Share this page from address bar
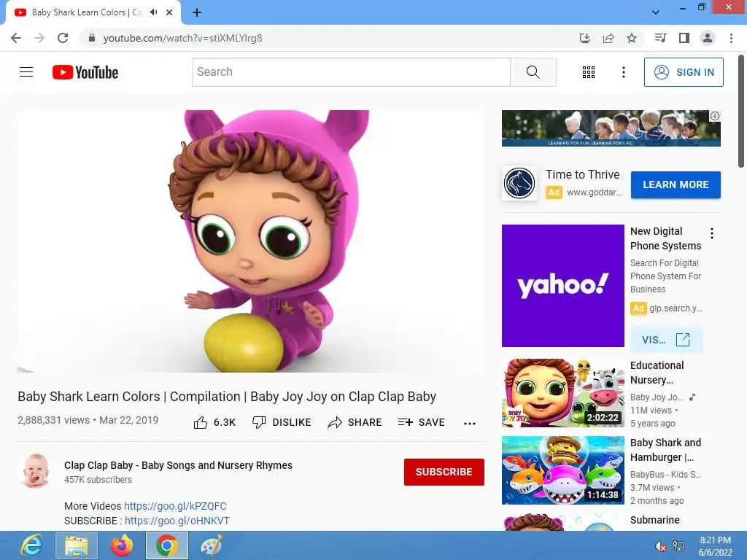747x560 pixels. coord(608,38)
